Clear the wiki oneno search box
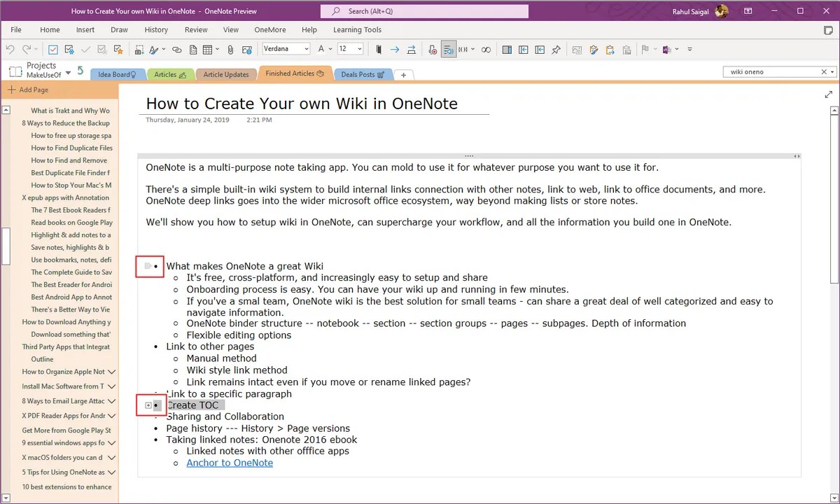Image resolution: width=840 pixels, height=504 pixels. click(x=824, y=71)
